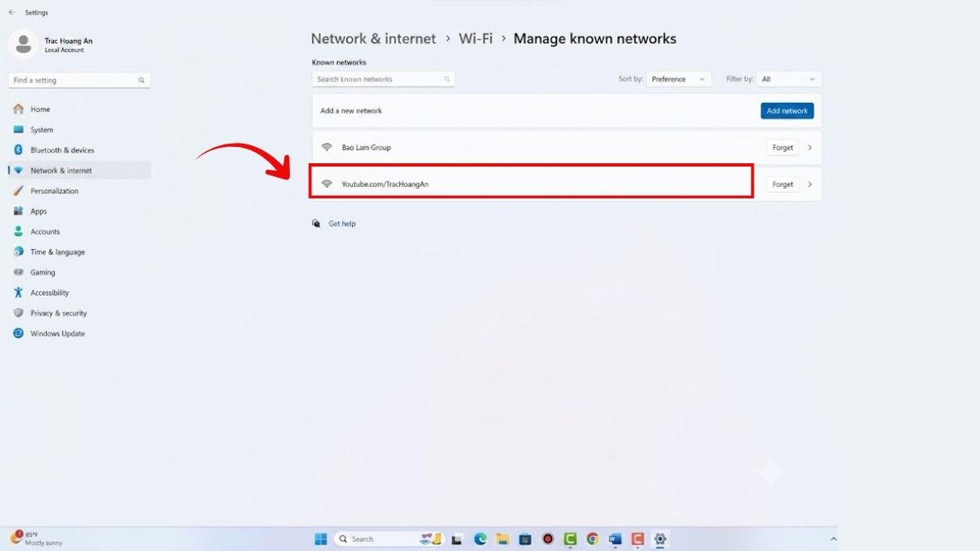The image size is (980, 551).
Task: Open Task View from the taskbar
Action: (x=457, y=539)
